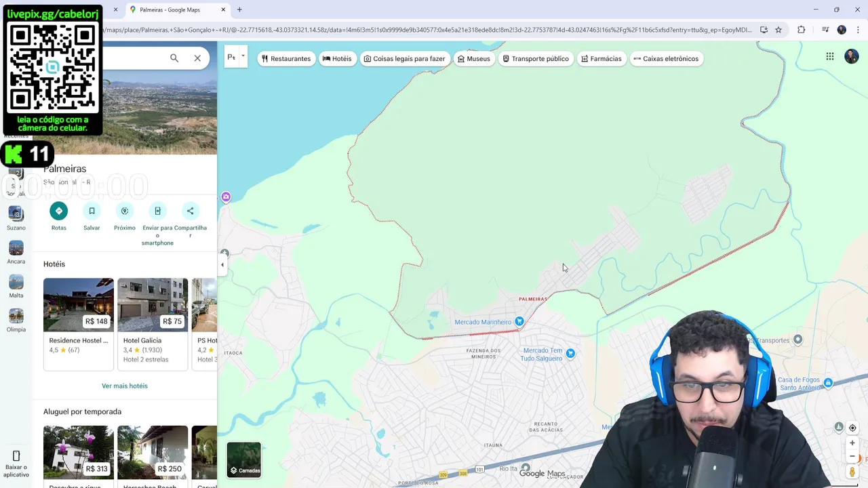Open Chrome extensions puzzle icon

[802, 30]
